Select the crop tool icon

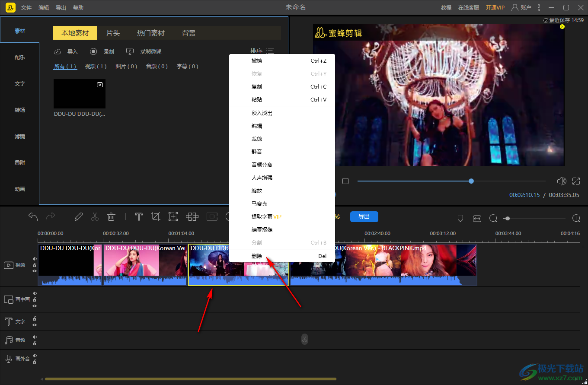point(156,216)
